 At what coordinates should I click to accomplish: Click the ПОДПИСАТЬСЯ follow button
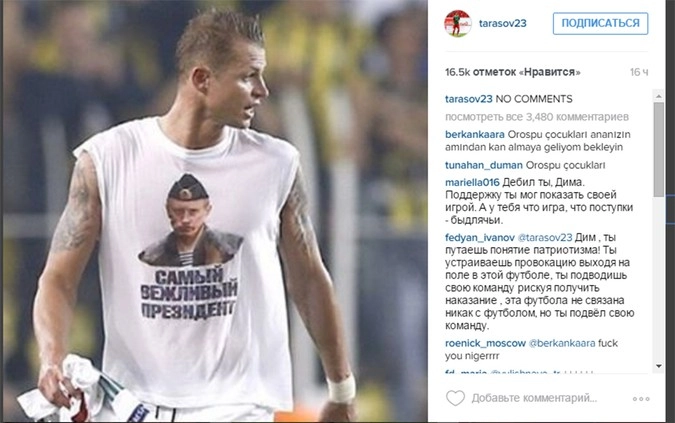pyautogui.click(x=601, y=23)
